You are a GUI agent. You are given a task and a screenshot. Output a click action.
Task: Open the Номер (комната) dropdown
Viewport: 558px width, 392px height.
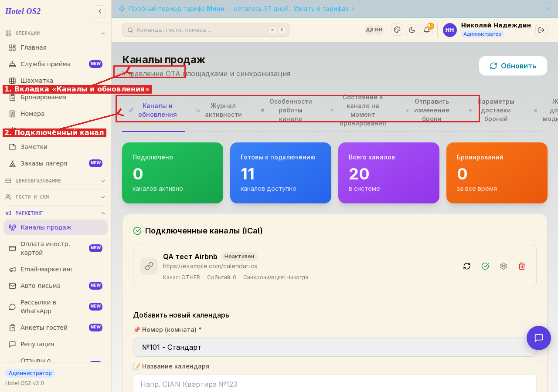pyautogui.click(x=335, y=347)
